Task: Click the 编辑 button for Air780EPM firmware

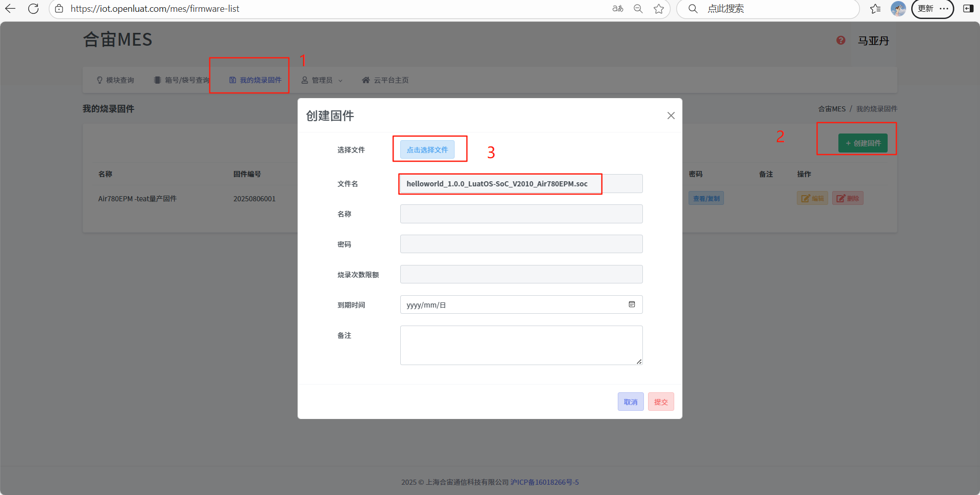Action: point(812,198)
